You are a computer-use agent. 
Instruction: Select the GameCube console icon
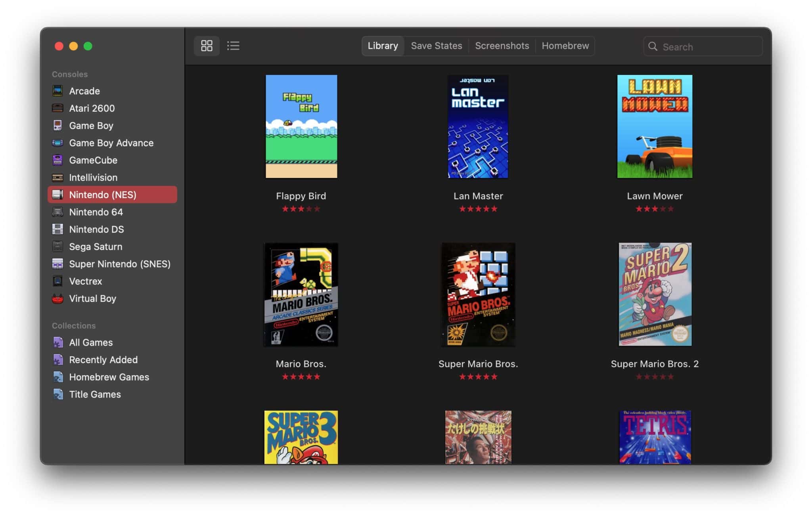tap(58, 160)
